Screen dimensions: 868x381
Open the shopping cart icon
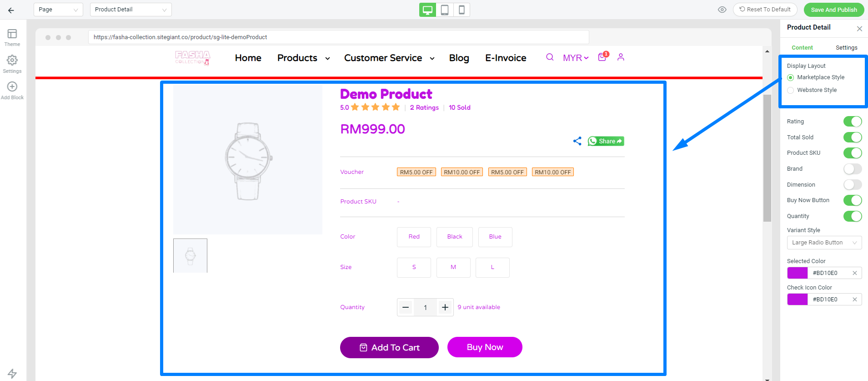point(602,57)
